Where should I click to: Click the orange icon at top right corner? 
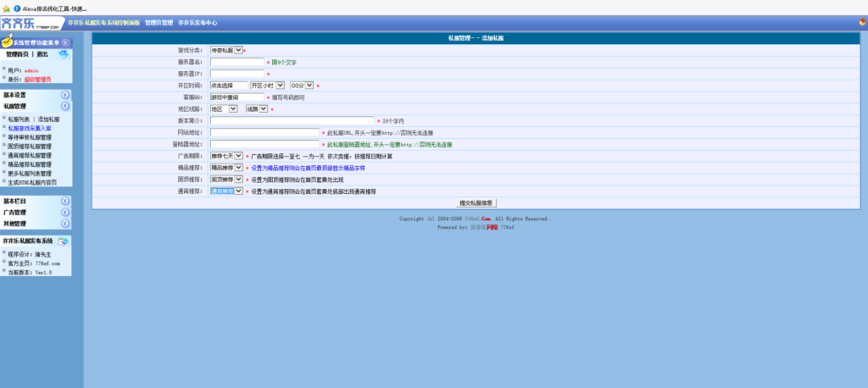(862, 23)
